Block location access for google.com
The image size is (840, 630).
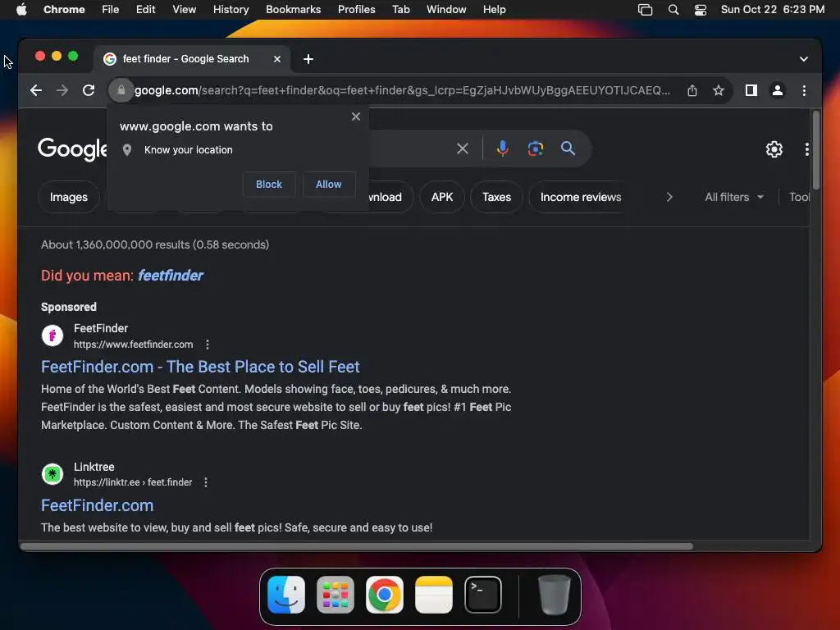pyautogui.click(x=269, y=185)
